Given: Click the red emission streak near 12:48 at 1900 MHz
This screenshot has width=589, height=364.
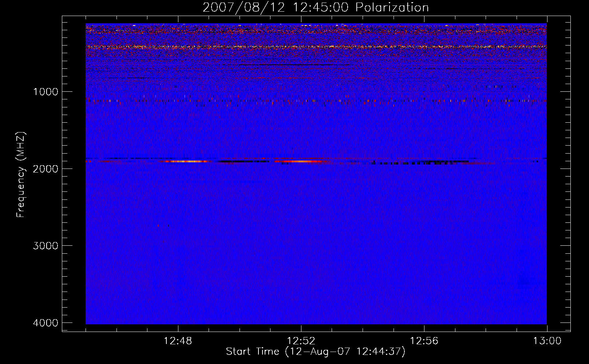Looking at the screenshot, I should [186, 161].
